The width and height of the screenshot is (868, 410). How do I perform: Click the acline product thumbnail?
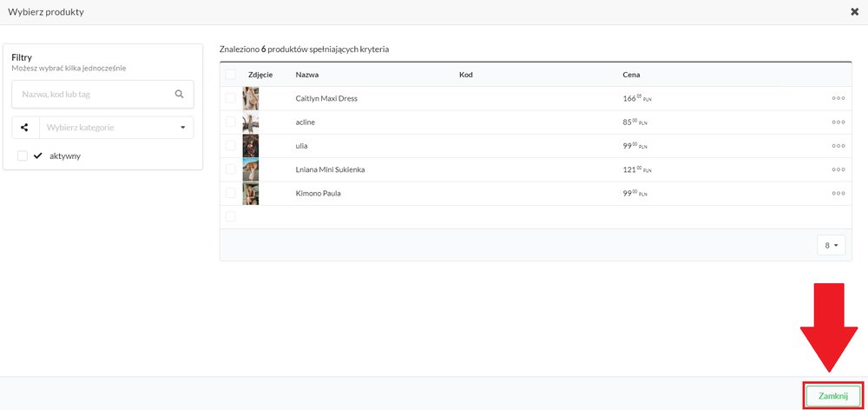(251, 122)
